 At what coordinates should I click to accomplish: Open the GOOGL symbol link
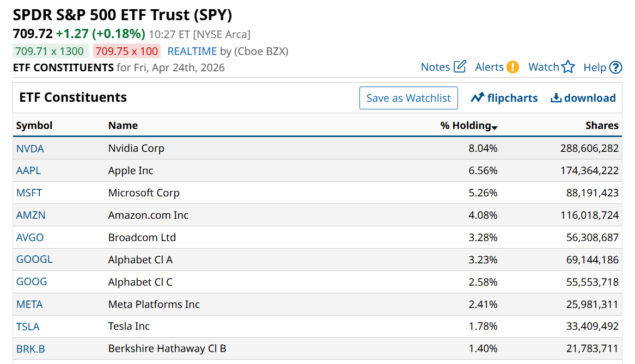[x=34, y=260]
